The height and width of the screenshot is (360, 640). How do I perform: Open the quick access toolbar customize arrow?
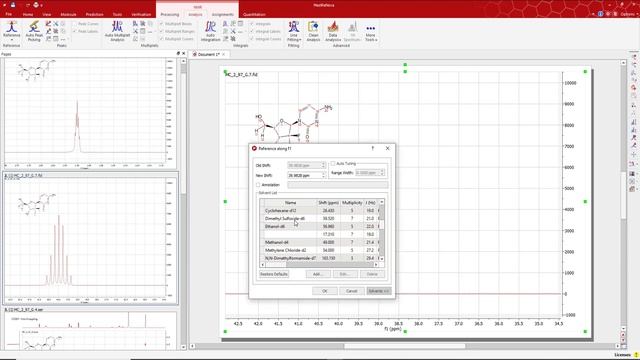tap(42, 5)
